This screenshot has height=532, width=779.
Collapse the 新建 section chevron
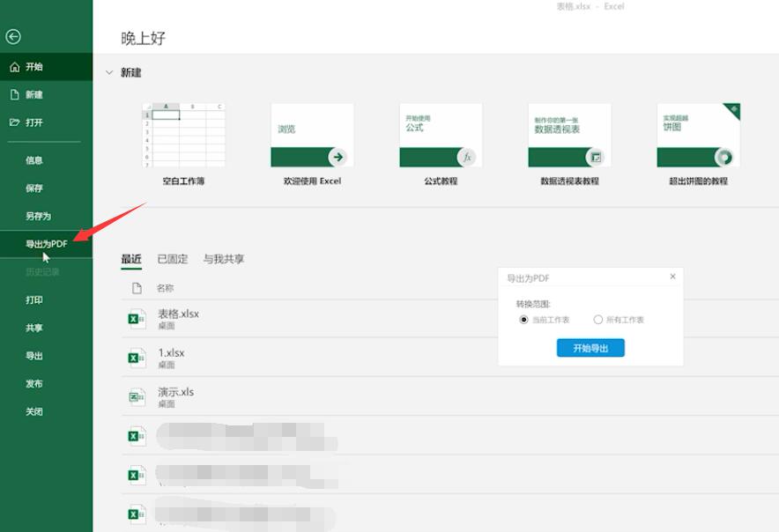coord(109,72)
